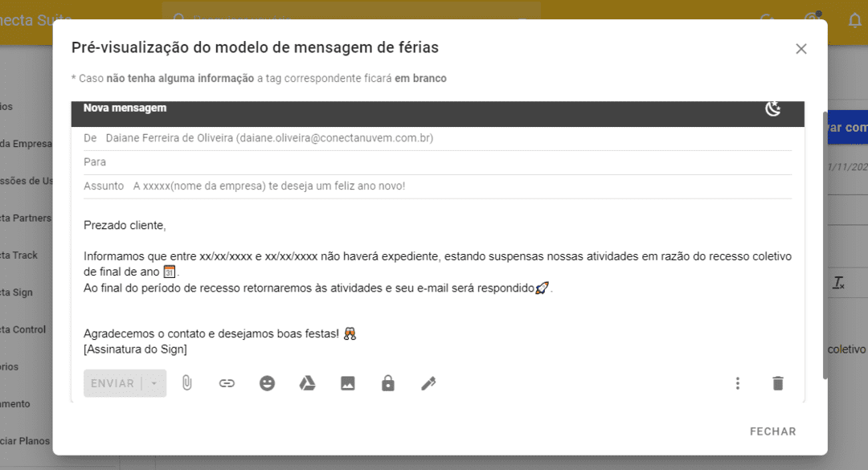Screen dimensions: 868x470
Task: Click the Para recipient field
Action: [x=321, y=161]
